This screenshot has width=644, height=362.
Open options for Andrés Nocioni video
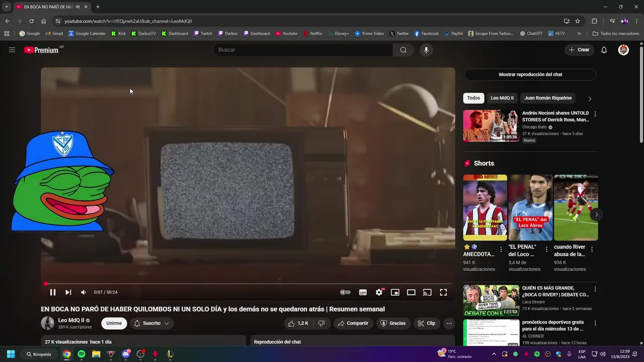(x=595, y=114)
